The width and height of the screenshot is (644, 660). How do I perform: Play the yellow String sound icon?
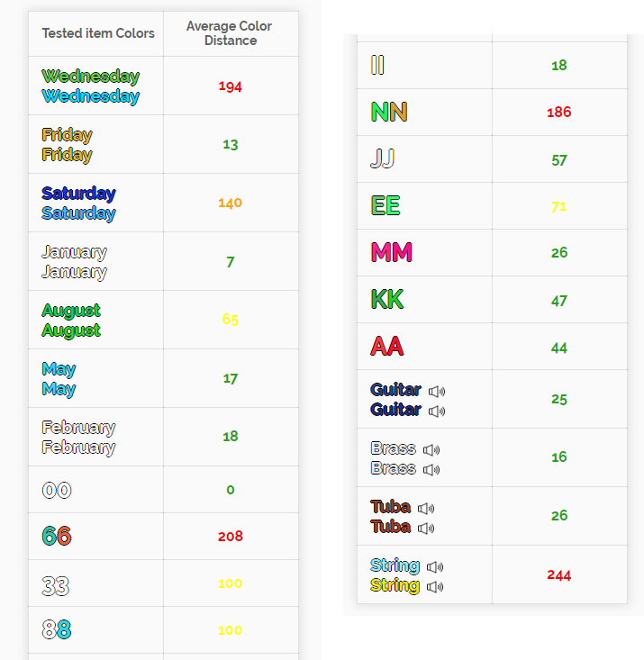point(435,587)
